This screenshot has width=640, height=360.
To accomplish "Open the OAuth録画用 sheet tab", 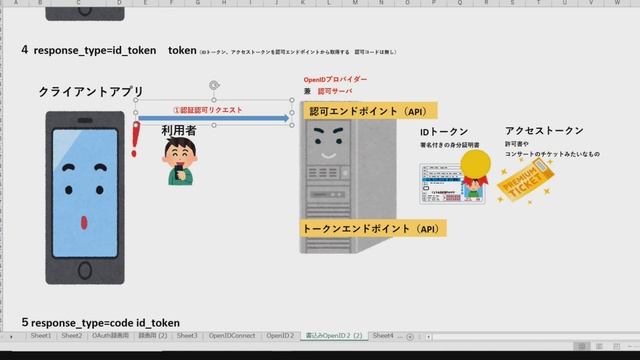I will (110, 336).
